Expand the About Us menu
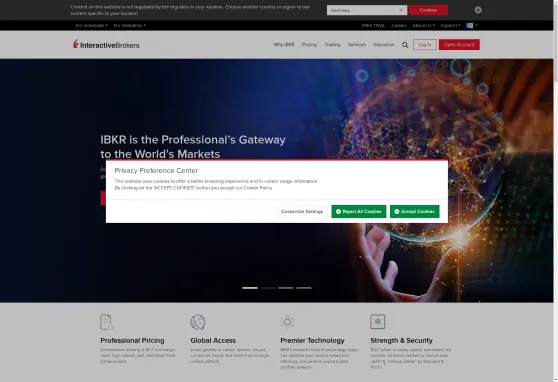558x382 pixels. click(x=423, y=25)
